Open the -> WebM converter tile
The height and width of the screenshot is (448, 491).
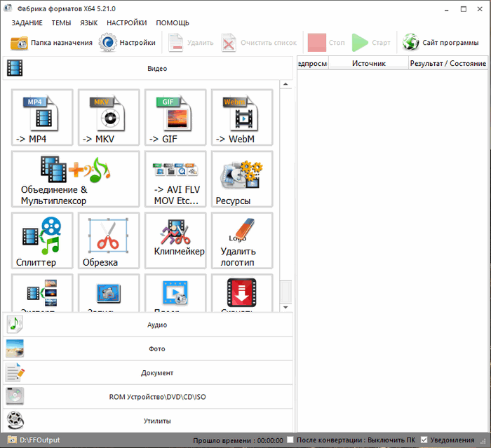pos(242,117)
